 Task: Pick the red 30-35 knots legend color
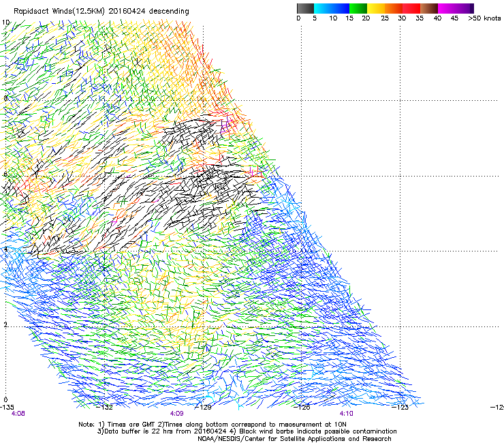pos(411,8)
